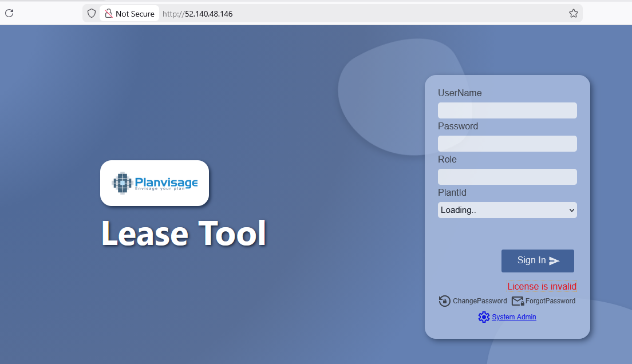
Task: Expand the PlantId dropdown showing Loading
Action: (x=507, y=210)
